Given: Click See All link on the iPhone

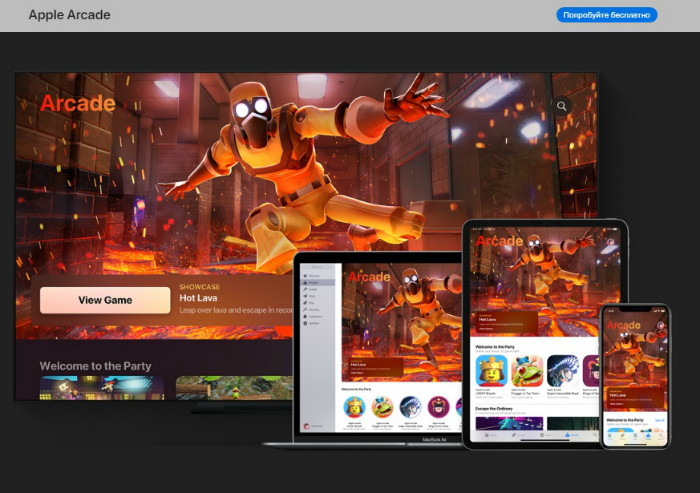Looking at the screenshot, I should 659,420.
